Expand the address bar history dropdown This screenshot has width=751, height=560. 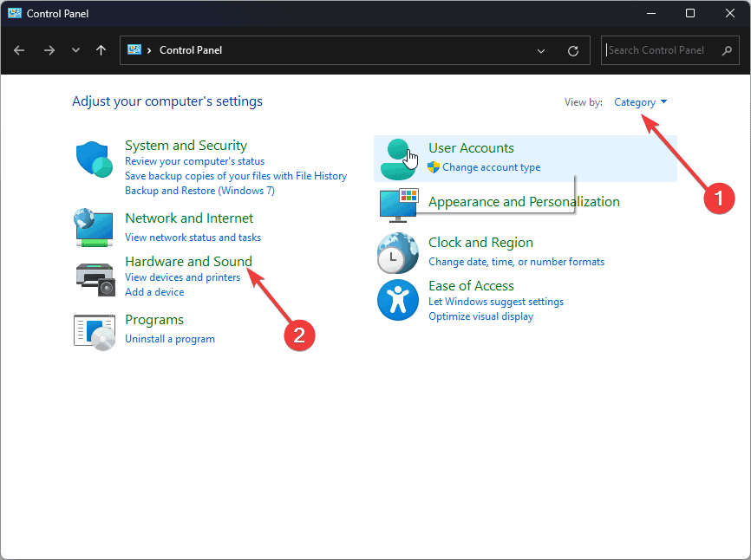pyautogui.click(x=541, y=51)
